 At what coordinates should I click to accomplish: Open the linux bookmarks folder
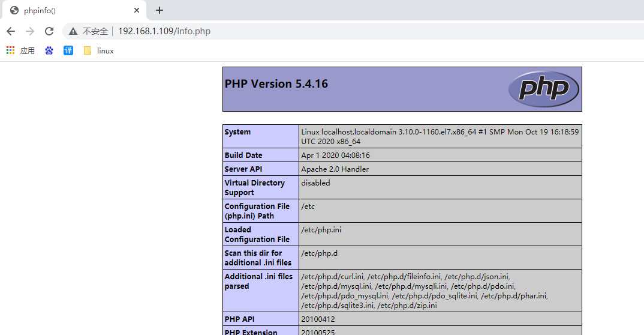99,50
